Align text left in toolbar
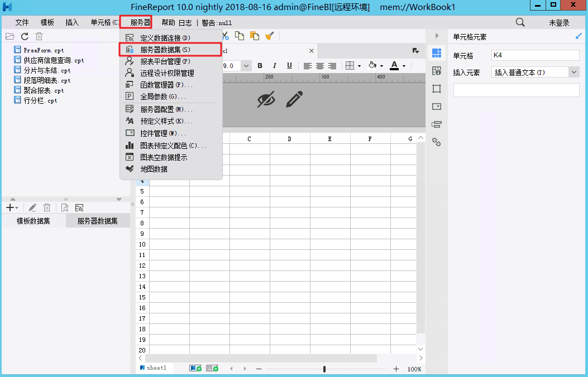 (308, 66)
